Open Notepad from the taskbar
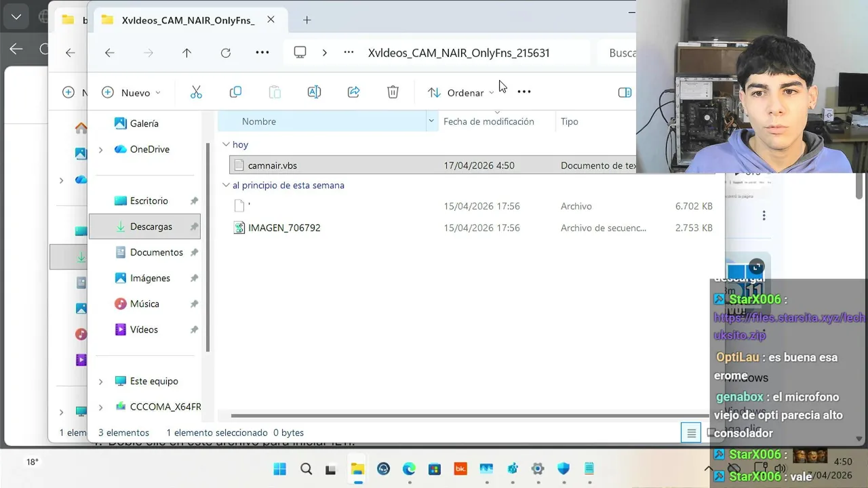The height and width of the screenshot is (488, 868). click(x=589, y=469)
